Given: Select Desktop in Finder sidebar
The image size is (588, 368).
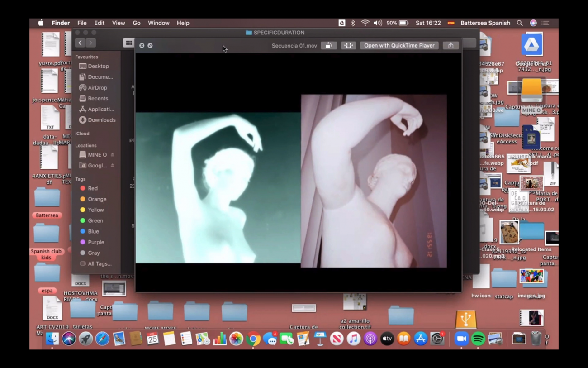Looking at the screenshot, I should 94,66.
